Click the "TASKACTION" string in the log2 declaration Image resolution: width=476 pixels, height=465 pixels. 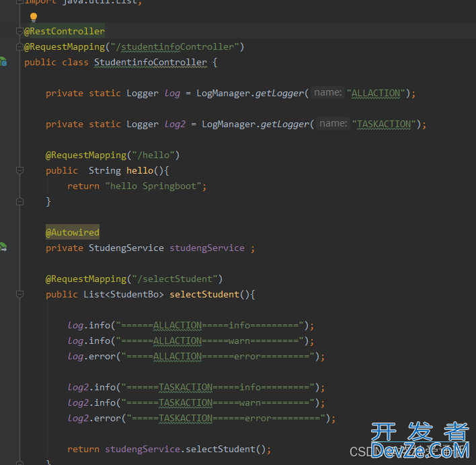384,124
